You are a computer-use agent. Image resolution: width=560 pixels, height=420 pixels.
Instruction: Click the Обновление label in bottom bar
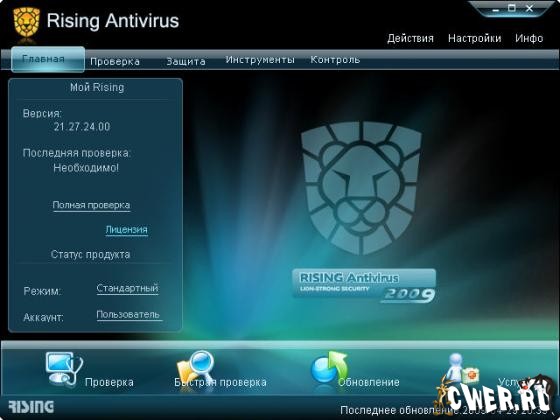(x=369, y=382)
